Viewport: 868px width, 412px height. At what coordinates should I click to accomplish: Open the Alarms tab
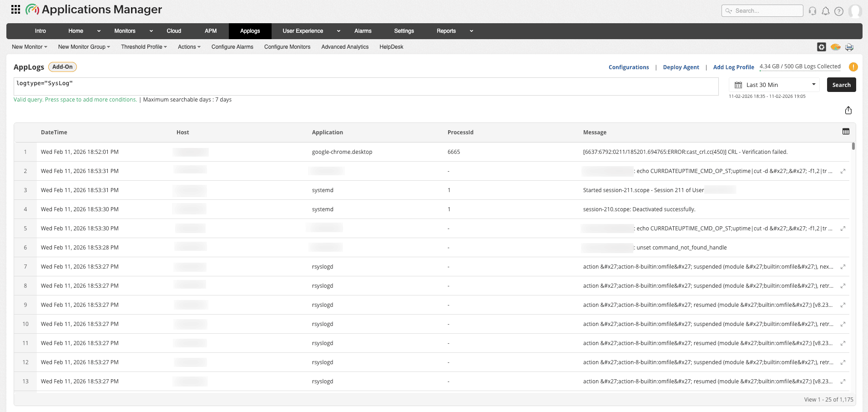(363, 31)
